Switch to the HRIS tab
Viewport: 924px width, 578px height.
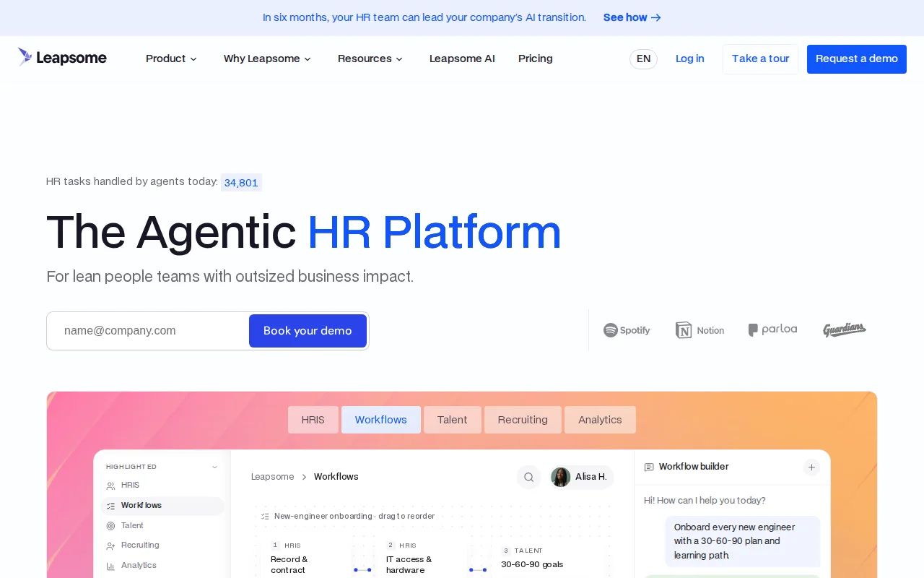313,420
